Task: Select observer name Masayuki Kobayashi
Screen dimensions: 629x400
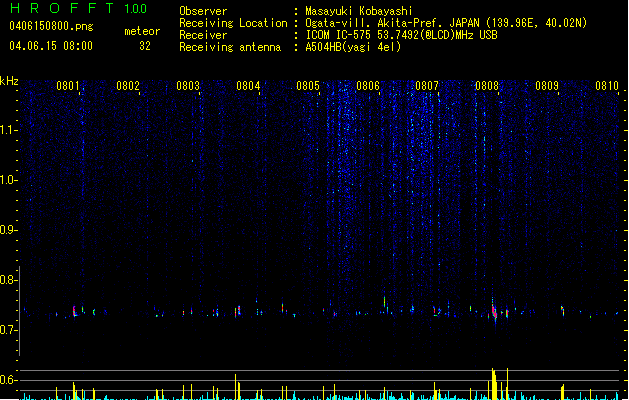Action: (359, 11)
